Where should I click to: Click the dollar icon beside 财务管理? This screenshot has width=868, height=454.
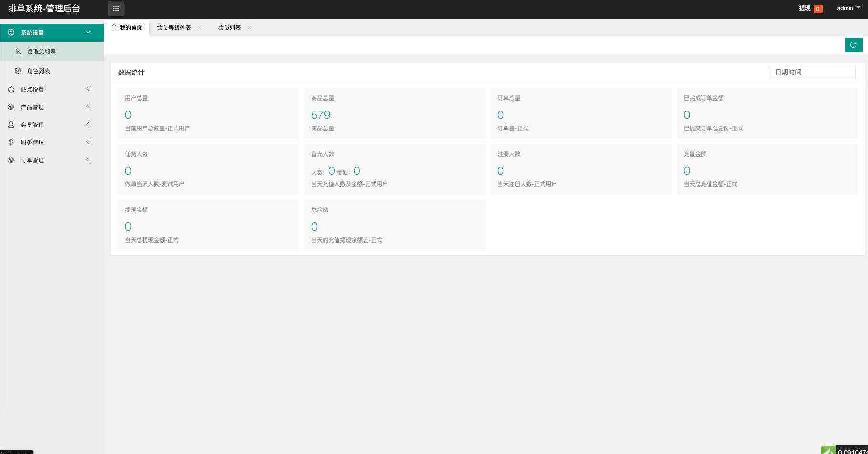[x=11, y=142]
